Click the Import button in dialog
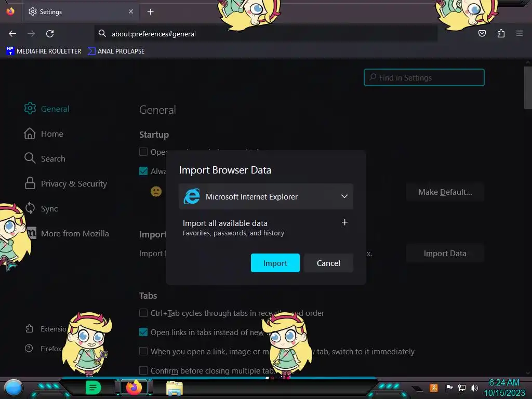Image resolution: width=532 pixels, height=399 pixels. coord(275,263)
